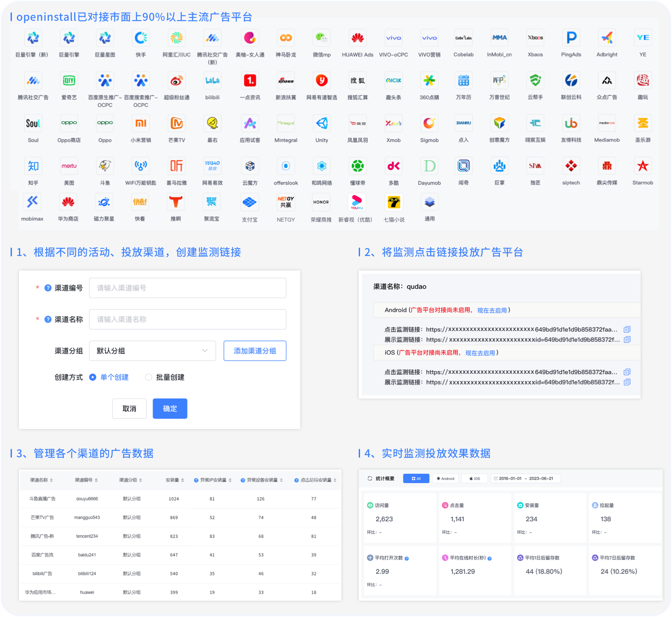Click the 芒果TV广告 row name
The height and width of the screenshot is (617, 672).
tap(42, 517)
